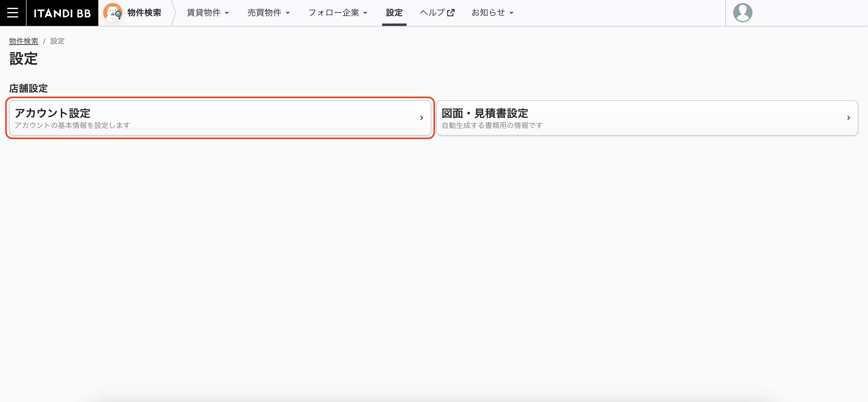The image size is (868, 402).
Task: Expand the フォロー企業 dropdown menu
Action: coord(337,13)
